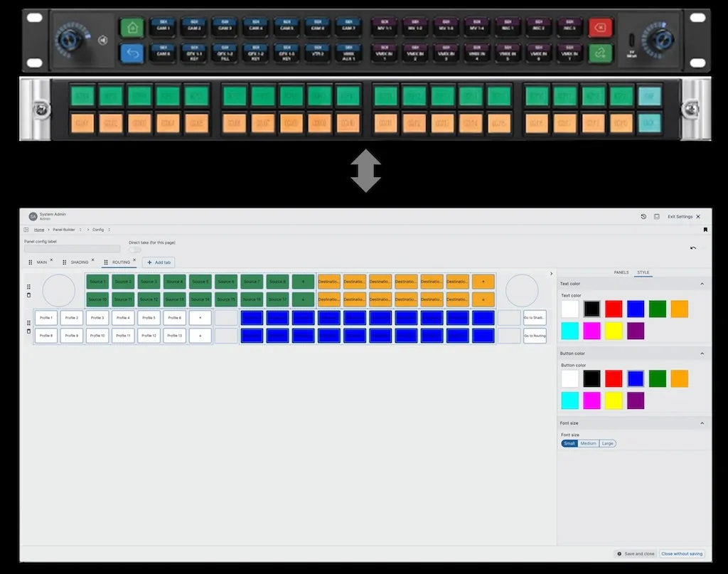This screenshot has height=574, width=728.
Task: Toggle the Direct take switch
Action: (x=134, y=250)
